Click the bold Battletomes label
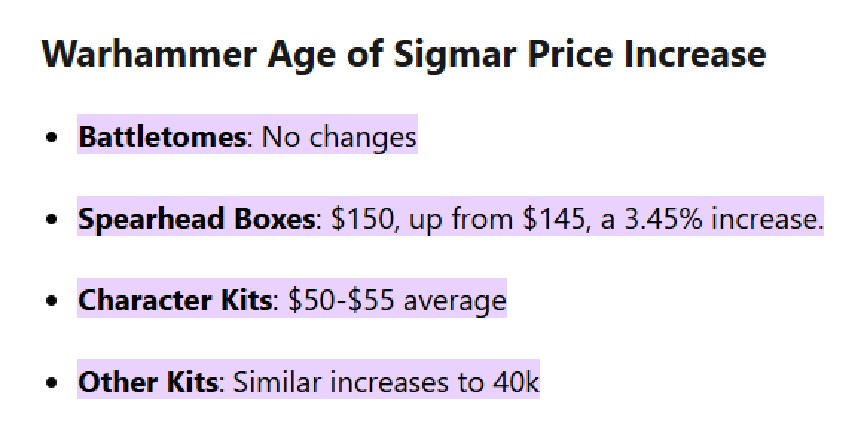The image size is (856, 437). click(x=161, y=136)
